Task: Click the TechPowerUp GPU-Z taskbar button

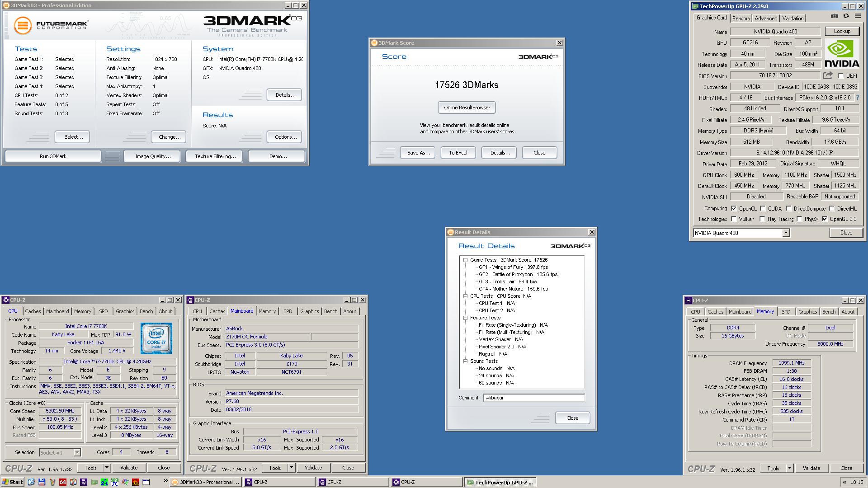Action: 501,483
